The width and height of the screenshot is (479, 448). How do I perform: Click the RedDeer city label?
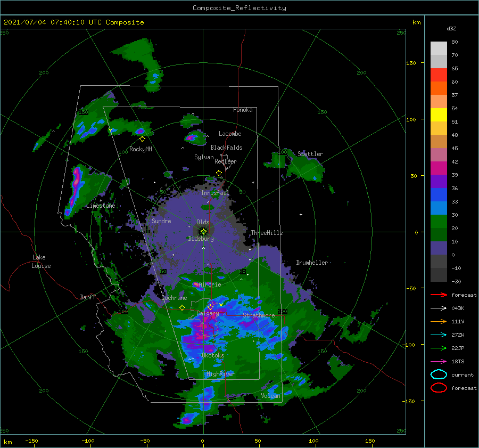pos(226,161)
